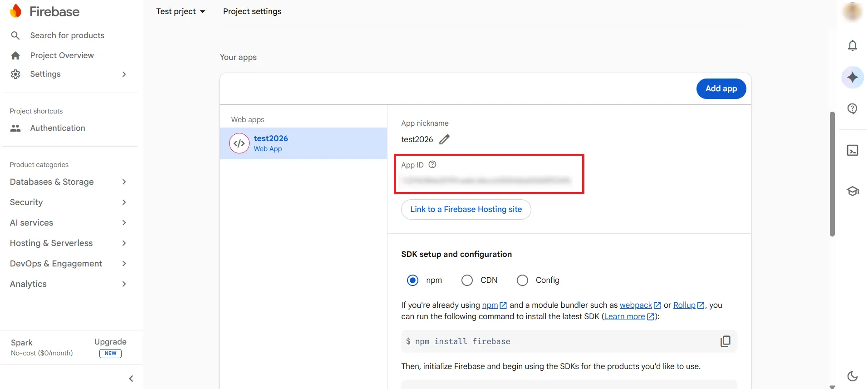Select the Config radio option
This screenshot has height=389, width=868.
click(x=522, y=280)
